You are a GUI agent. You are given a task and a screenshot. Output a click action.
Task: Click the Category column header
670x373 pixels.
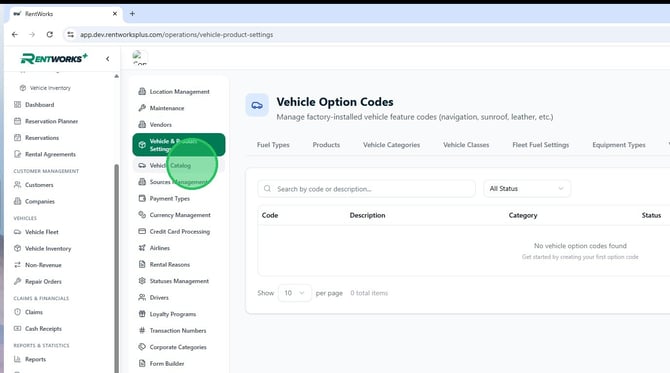coord(523,215)
